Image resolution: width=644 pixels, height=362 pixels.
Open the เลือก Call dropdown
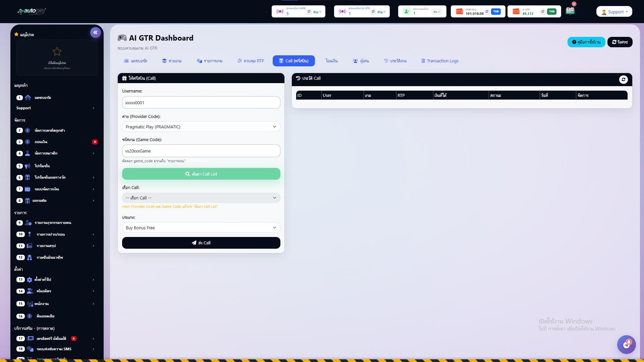tap(201, 198)
